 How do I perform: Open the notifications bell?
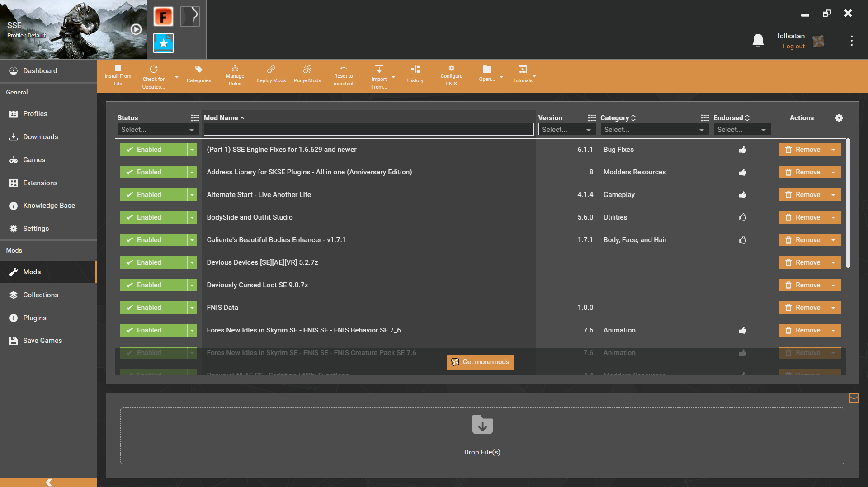tap(758, 41)
